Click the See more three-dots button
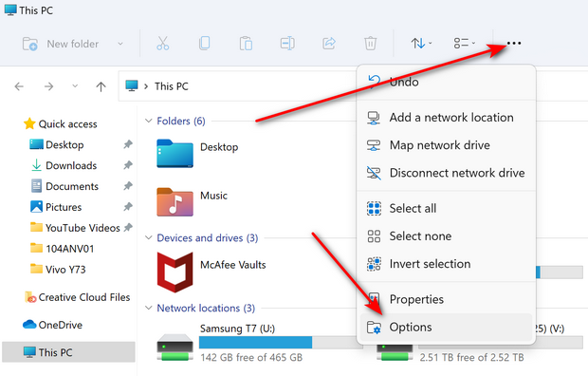588x376 pixels. point(514,44)
